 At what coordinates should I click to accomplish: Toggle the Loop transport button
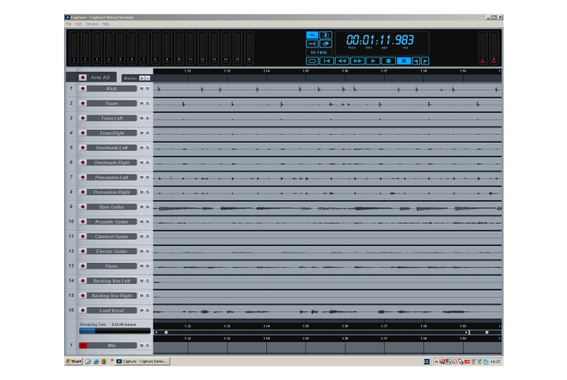click(x=312, y=61)
